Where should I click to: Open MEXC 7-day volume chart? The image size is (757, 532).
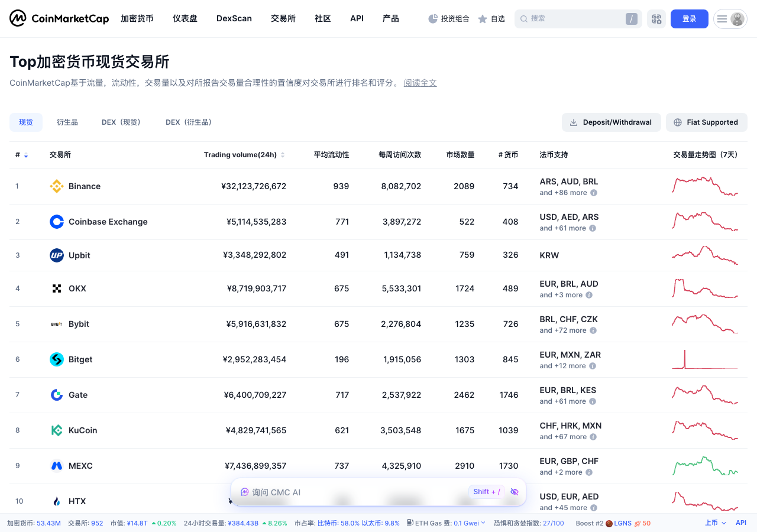[x=705, y=466]
